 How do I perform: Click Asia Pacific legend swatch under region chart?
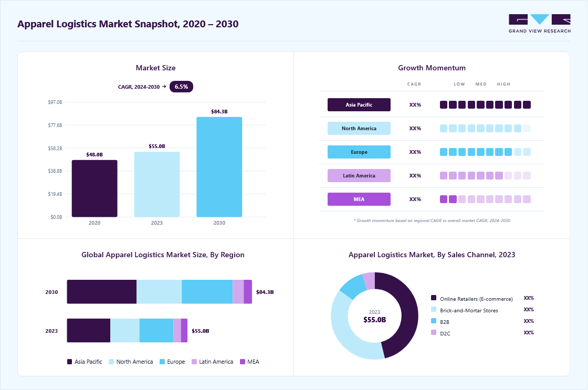pos(69,362)
